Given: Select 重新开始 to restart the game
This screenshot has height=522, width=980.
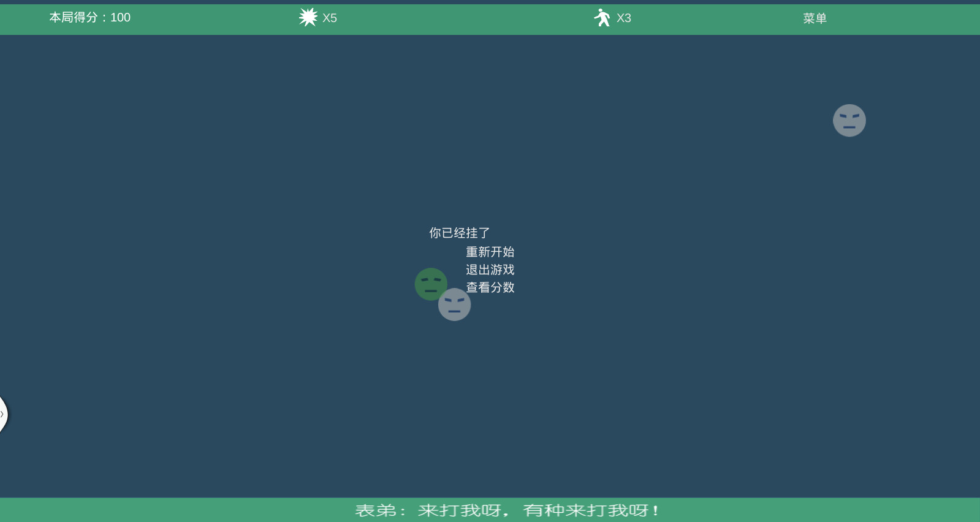Looking at the screenshot, I should click(x=490, y=252).
